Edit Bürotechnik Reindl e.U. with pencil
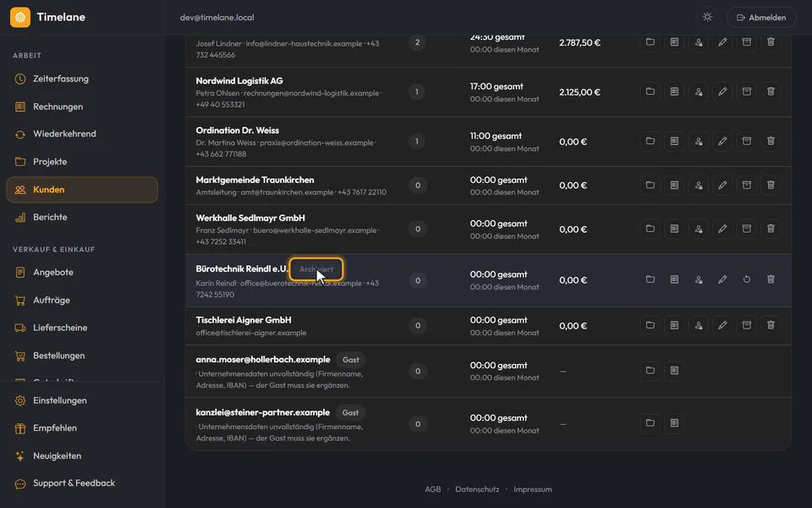 pyautogui.click(x=722, y=279)
